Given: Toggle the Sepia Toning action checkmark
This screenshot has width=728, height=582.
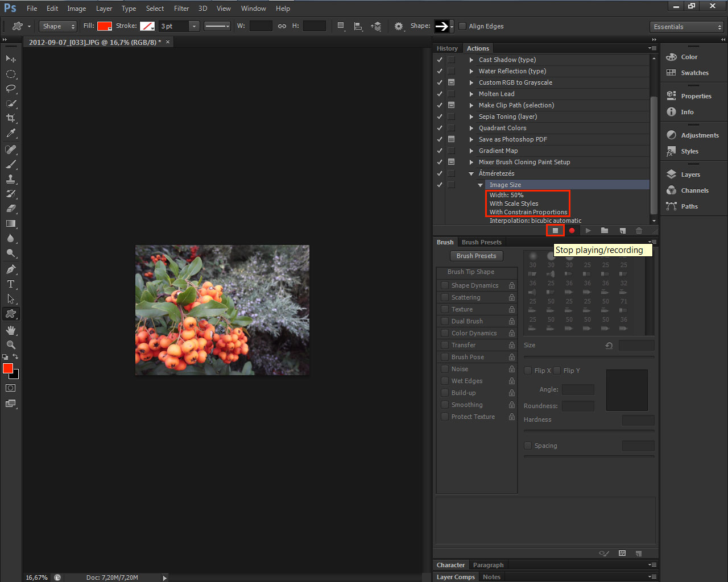Looking at the screenshot, I should click(x=440, y=117).
